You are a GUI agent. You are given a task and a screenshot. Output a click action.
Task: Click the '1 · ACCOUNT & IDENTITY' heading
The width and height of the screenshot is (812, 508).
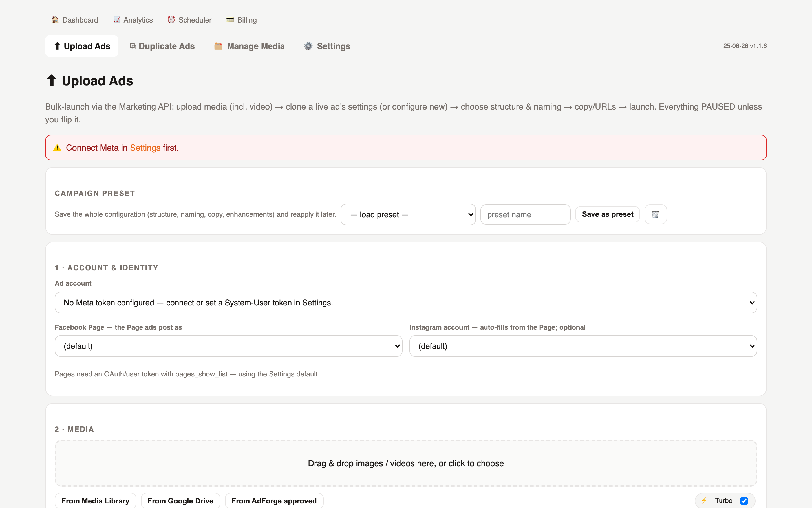point(106,268)
